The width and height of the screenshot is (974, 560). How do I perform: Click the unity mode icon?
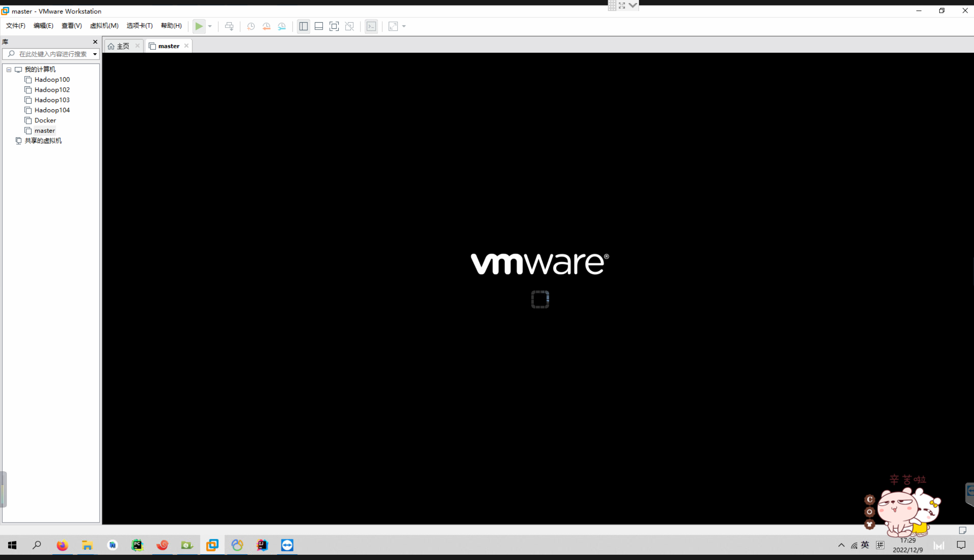pos(350,26)
